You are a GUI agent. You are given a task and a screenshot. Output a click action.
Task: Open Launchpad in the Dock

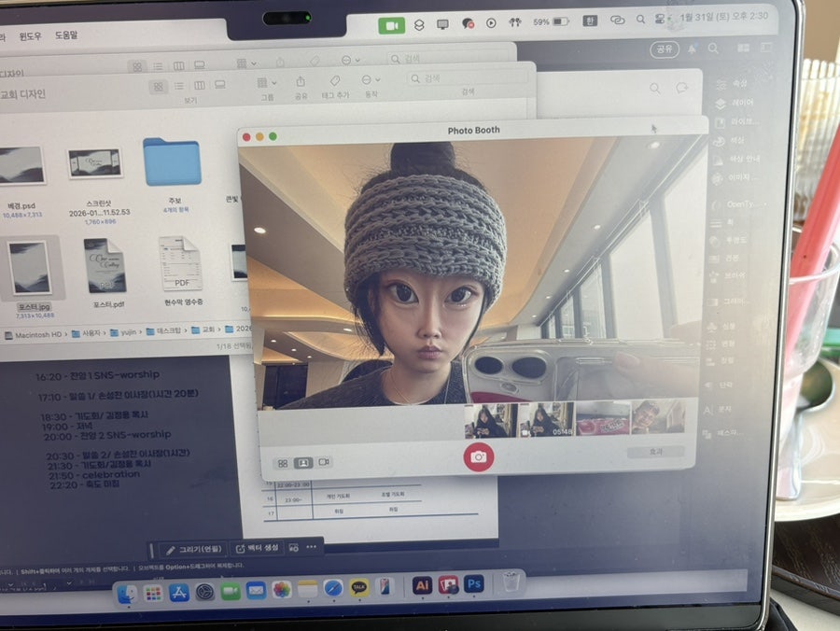coord(153,593)
